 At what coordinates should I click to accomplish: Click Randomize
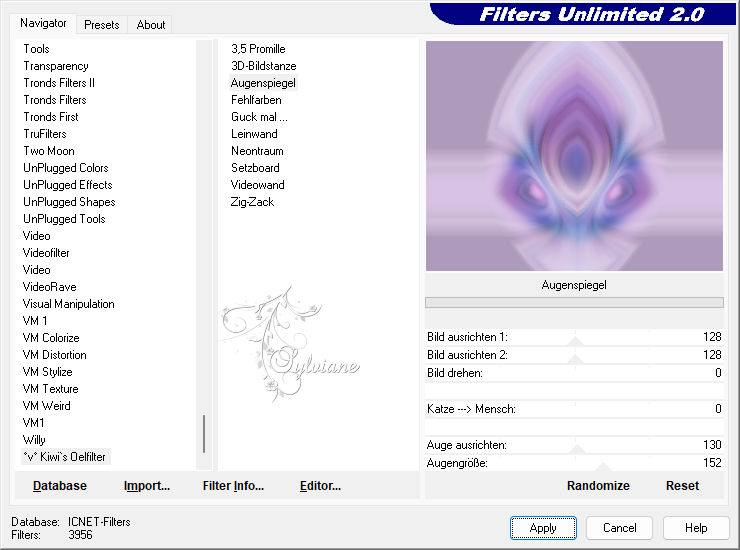click(x=598, y=486)
